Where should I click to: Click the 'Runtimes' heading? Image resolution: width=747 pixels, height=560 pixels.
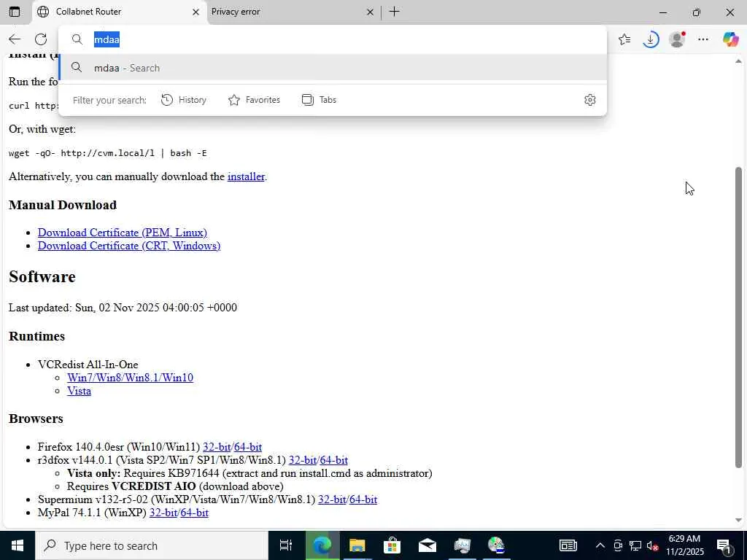pos(36,336)
